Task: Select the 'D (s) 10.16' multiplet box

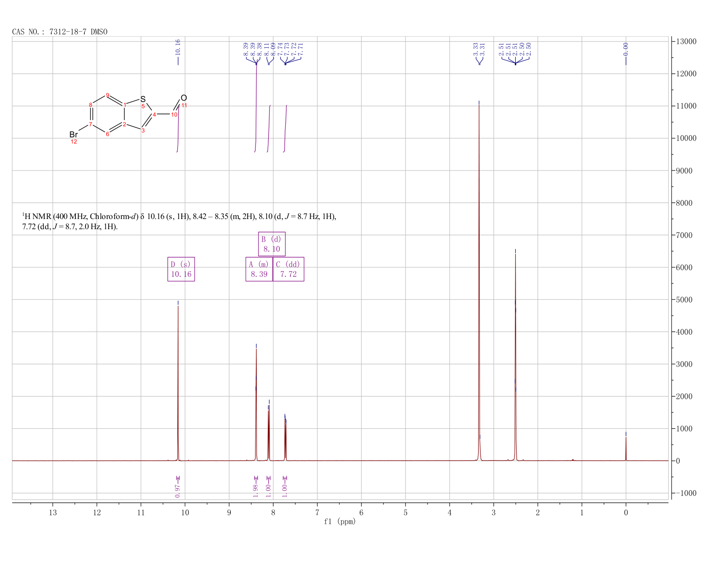Action: tap(181, 269)
